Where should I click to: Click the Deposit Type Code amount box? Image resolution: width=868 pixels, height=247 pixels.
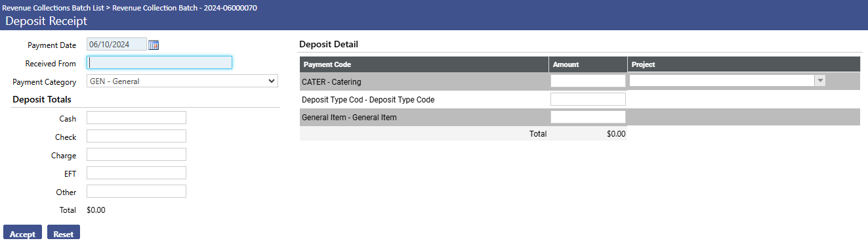click(588, 99)
